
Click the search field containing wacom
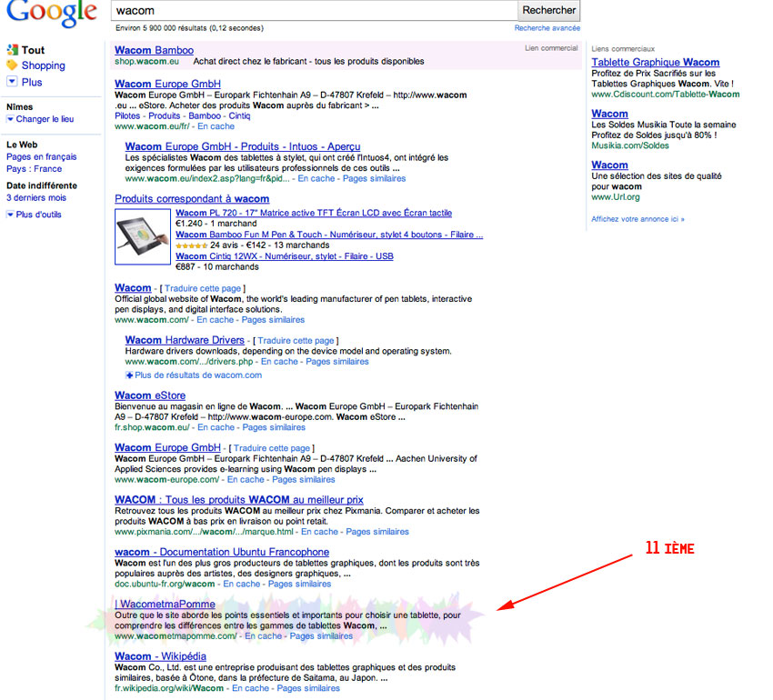[314, 10]
